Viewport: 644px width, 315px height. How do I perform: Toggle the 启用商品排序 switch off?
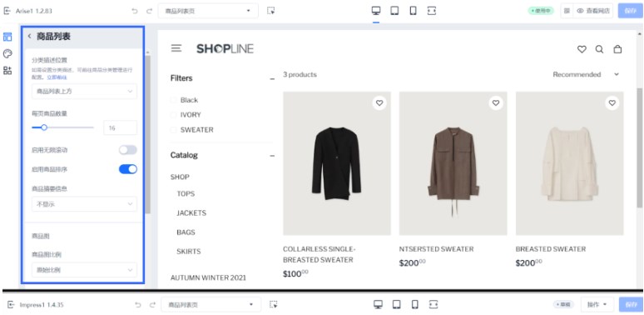click(x=128, y=169)
